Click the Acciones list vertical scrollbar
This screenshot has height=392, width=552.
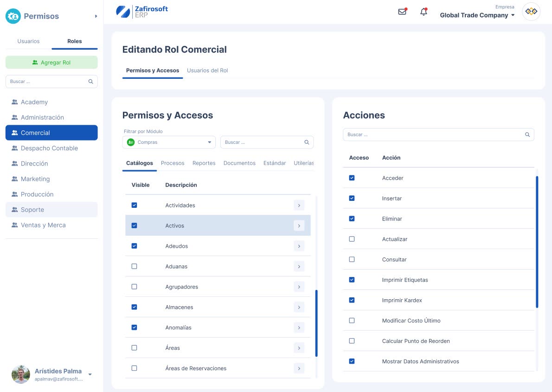tap(537, 242)
